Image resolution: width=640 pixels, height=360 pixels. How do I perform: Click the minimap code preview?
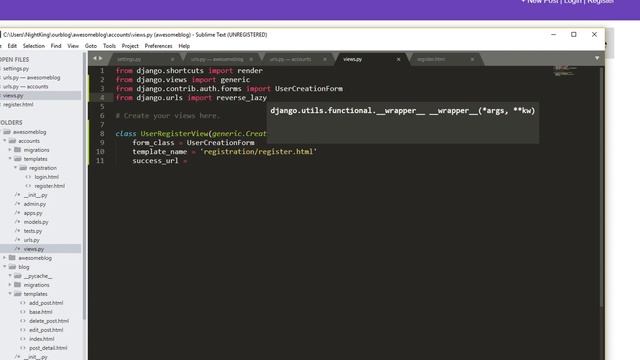564,71
